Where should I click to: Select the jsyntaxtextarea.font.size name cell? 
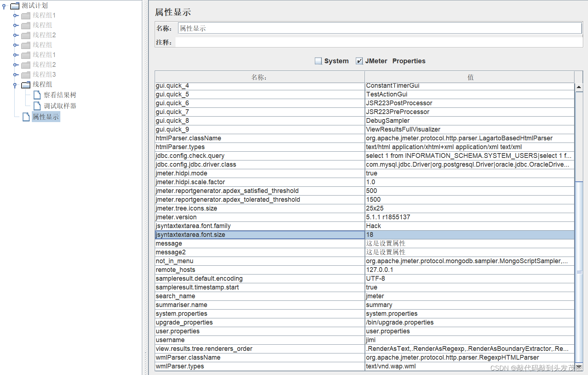[x=260, y=235]
